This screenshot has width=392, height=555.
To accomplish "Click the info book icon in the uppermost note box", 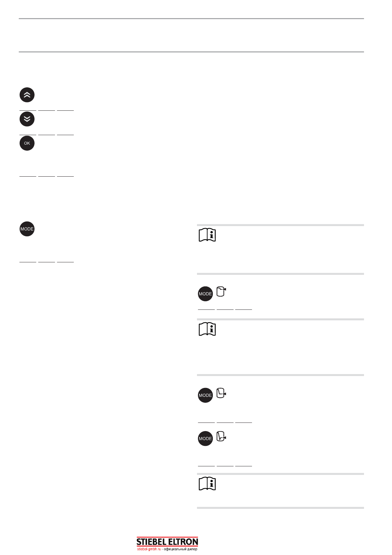I will click(207, 235).
